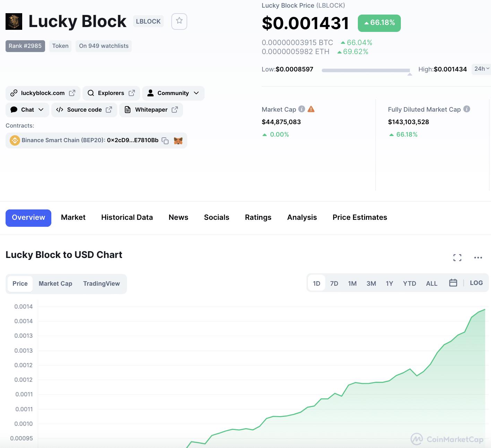
Task: Open Historical Data tab
Action: click(x=127, y=217)
